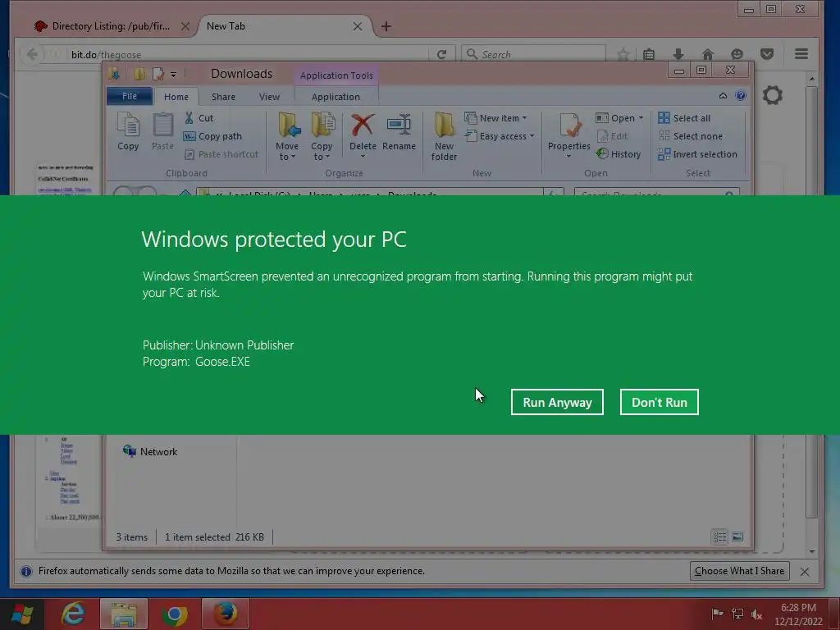This screenshot has width=840, height=630.
Task: Open the Windows Start button
Action: point(22,614)
